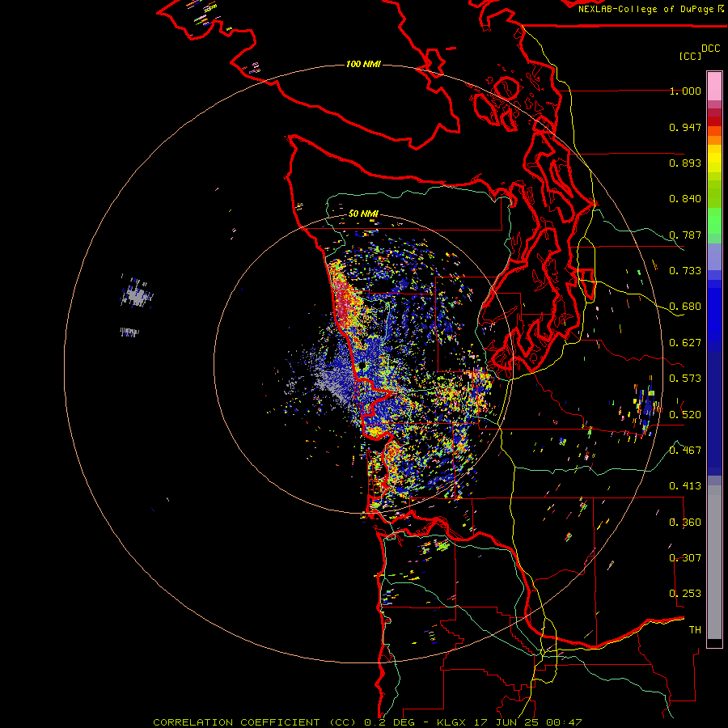Click the TH threshold label
Screen dimensions: 728x728
point(695,630)
